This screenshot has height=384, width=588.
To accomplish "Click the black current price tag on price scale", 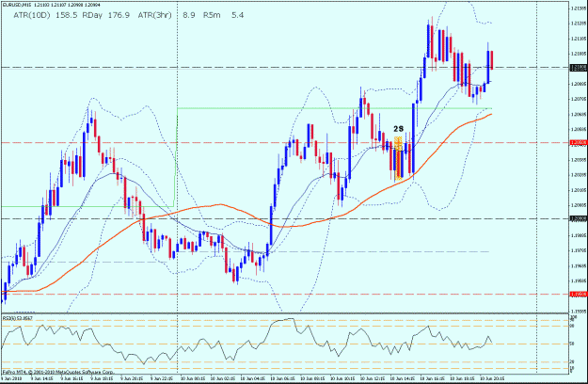I will (x=578, y=68).
